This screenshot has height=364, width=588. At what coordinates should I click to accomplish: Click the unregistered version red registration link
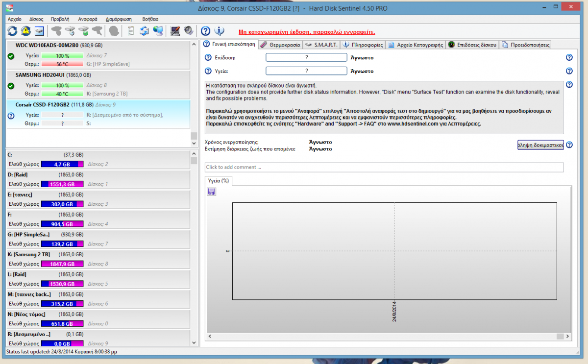click(x=307, y=32)
